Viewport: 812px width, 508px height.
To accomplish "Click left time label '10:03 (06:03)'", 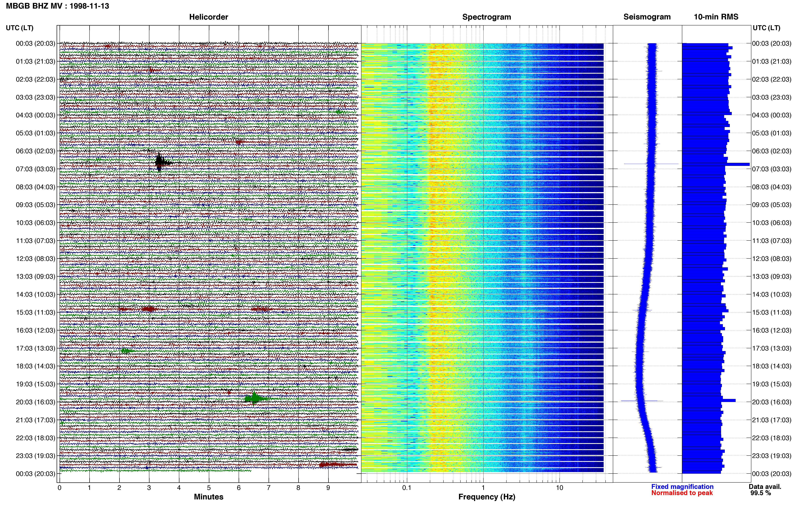I will click(x=36, y=222).
